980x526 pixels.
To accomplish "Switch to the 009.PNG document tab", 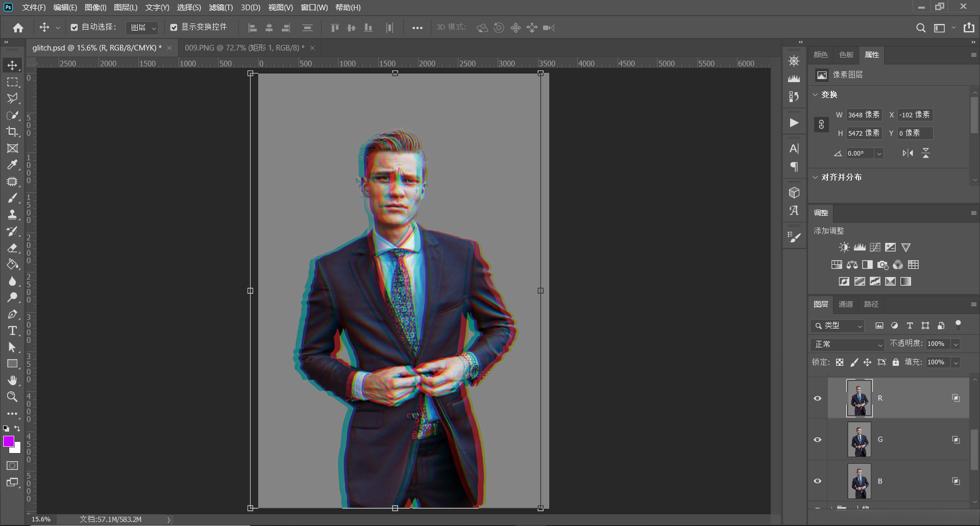I will tap(244, 48).
